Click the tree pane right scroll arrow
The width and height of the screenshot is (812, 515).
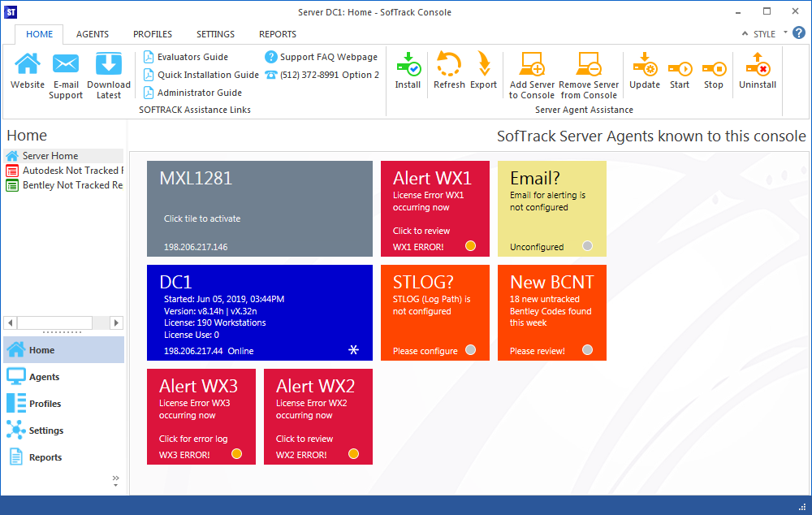116,322
